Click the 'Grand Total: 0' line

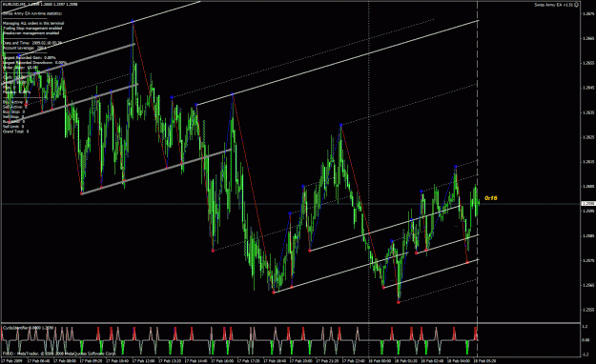(x=15, y=131)
